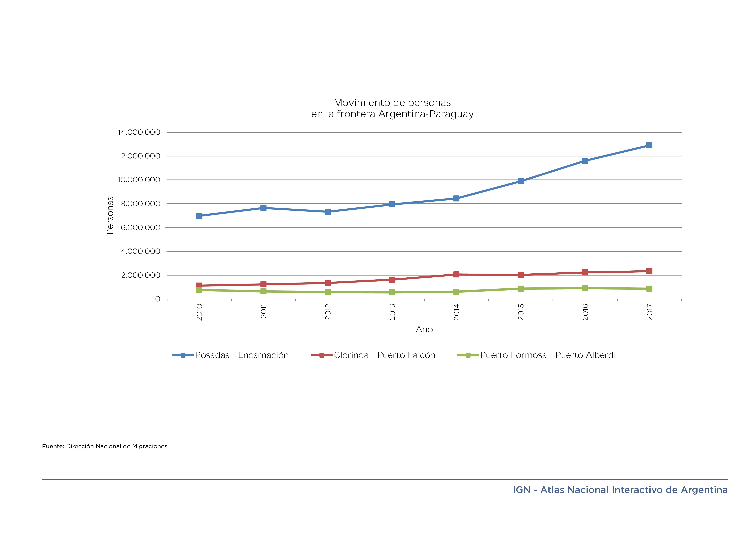Click subtitle 'en la frontera Argentina-Paraguay'
Image resolution: width=756 pixels, height=541 pixels.
pyautogui.click(x=392, y=114)
